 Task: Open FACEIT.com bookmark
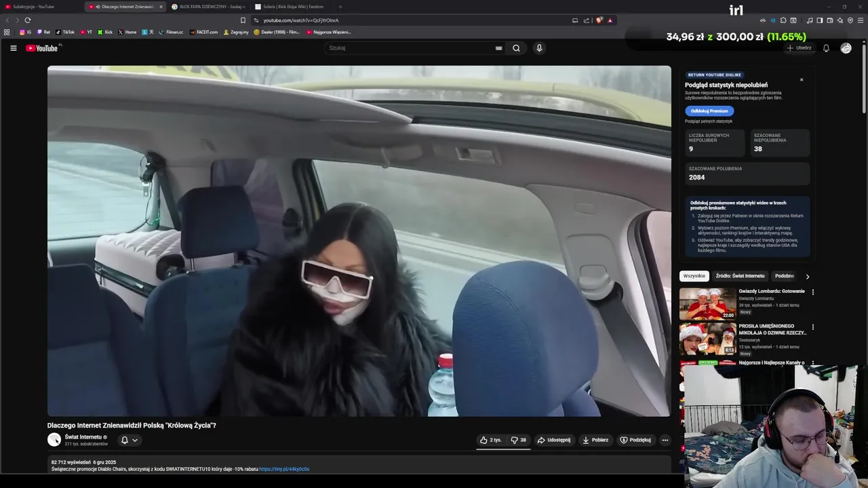coord(204,32)
